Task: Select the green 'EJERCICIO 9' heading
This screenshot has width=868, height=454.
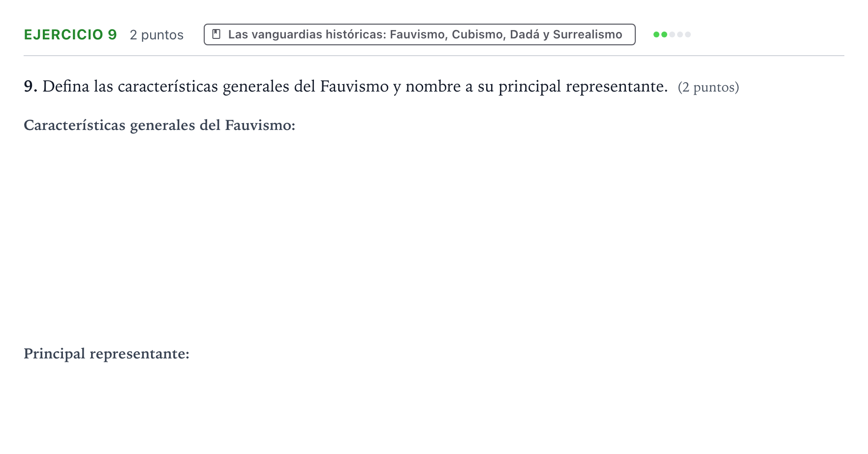Action: pos(70,34)
